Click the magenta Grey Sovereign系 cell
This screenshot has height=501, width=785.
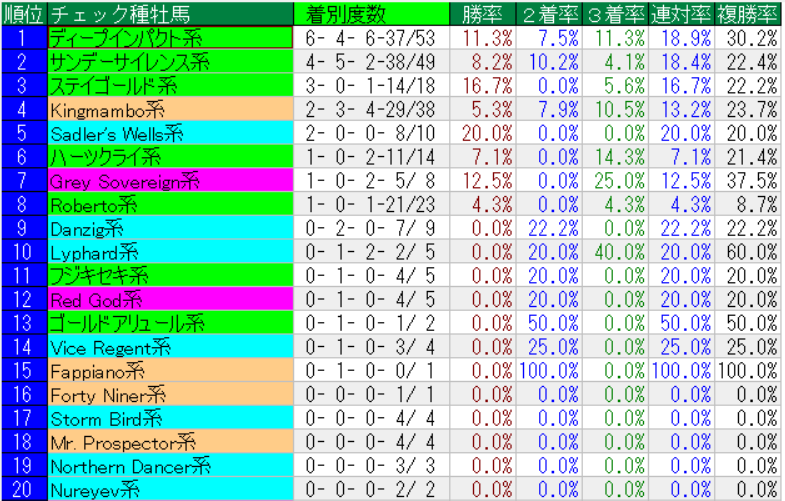point(170,180)
